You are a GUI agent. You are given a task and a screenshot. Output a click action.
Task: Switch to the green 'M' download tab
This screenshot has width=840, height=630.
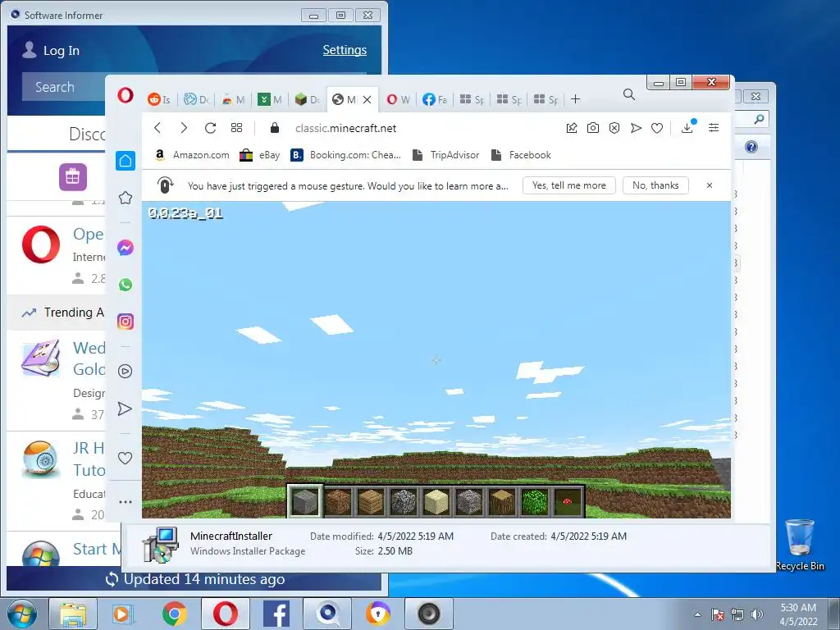click(269, 99)
